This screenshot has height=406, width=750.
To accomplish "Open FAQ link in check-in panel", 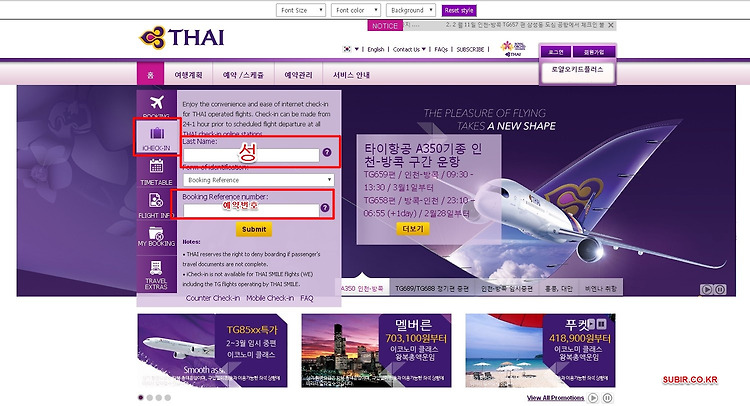I will tap(307, 298).
